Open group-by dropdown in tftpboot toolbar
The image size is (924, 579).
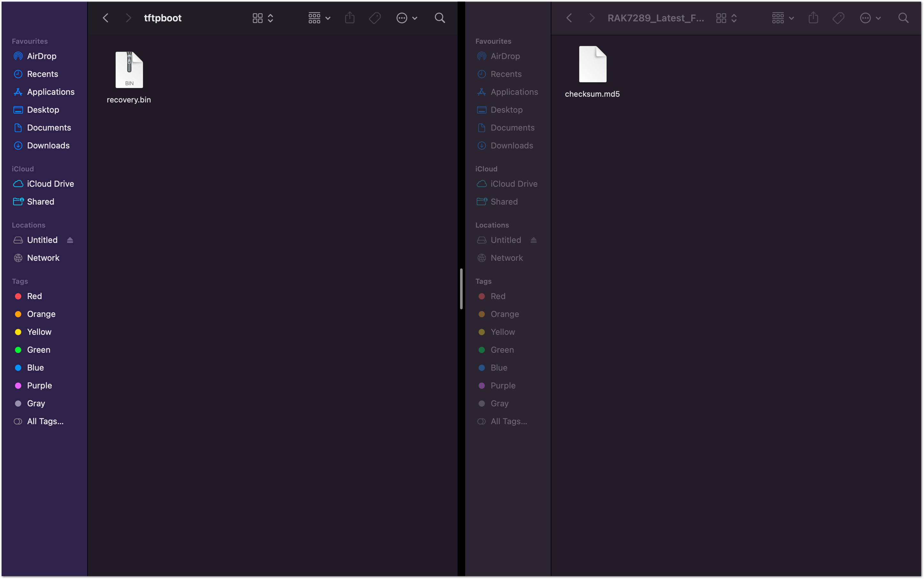click(x=319, y=18)
